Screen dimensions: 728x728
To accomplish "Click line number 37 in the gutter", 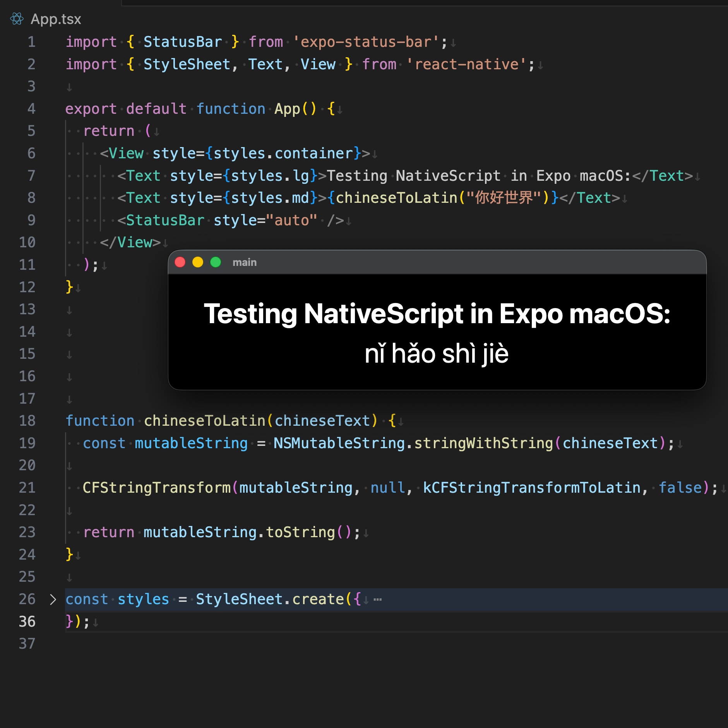I will pyautogui.click(x=27, y=644).
